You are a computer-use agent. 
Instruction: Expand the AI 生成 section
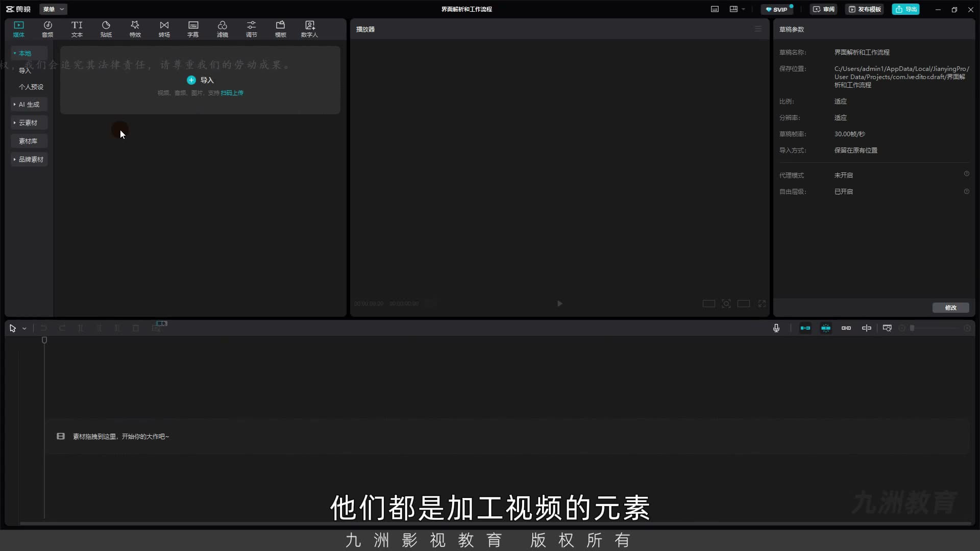click(29, 105)
